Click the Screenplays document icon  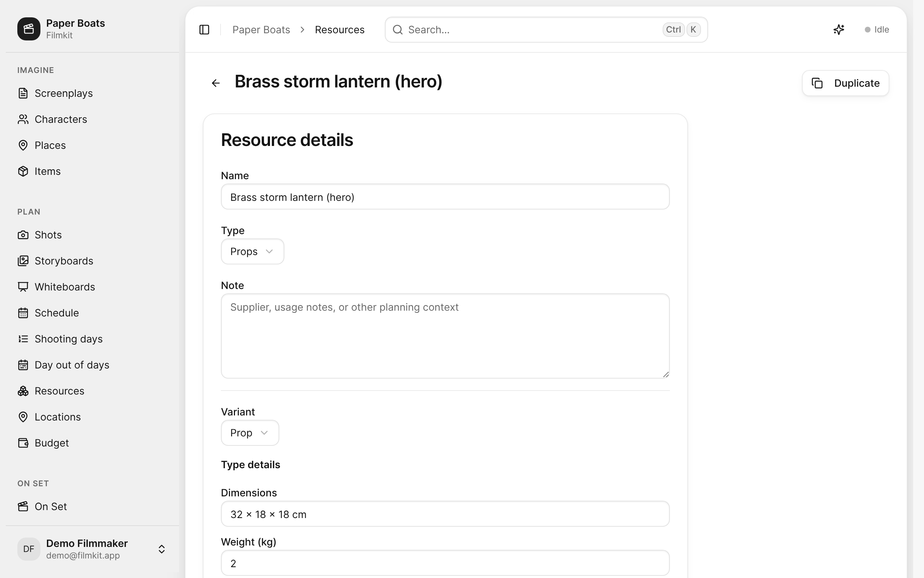tap(23, 93)
